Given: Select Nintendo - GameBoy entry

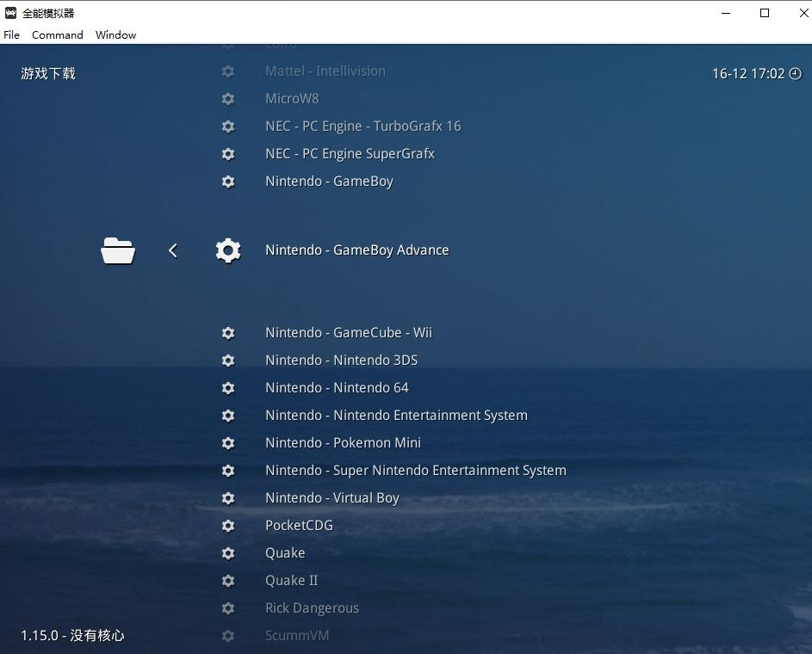Looking at the screenshot, I should [x=329, y=182].
